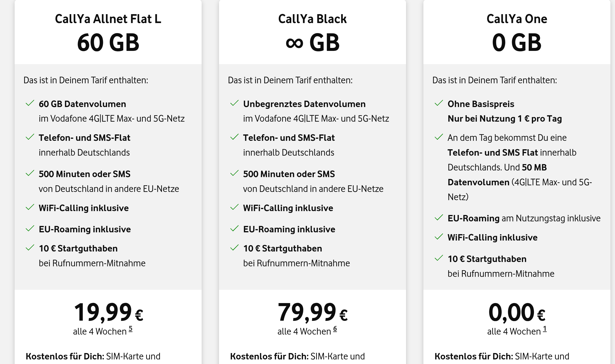Image resolution: width=615 pixels, height=364 pixels.
Task: Click checkmark beside 500 Minuten oder SMS in CallYa Black
Action: (x=234, y=173)
